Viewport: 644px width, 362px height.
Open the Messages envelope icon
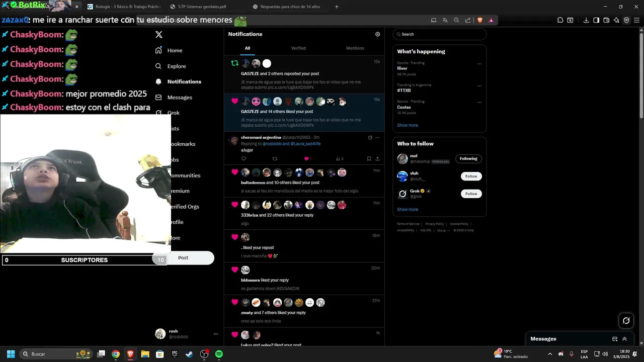coord(158,97)
